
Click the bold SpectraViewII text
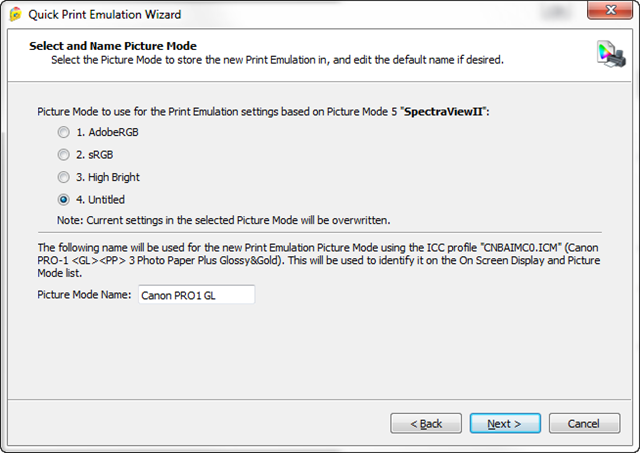[x=444, y=112]
